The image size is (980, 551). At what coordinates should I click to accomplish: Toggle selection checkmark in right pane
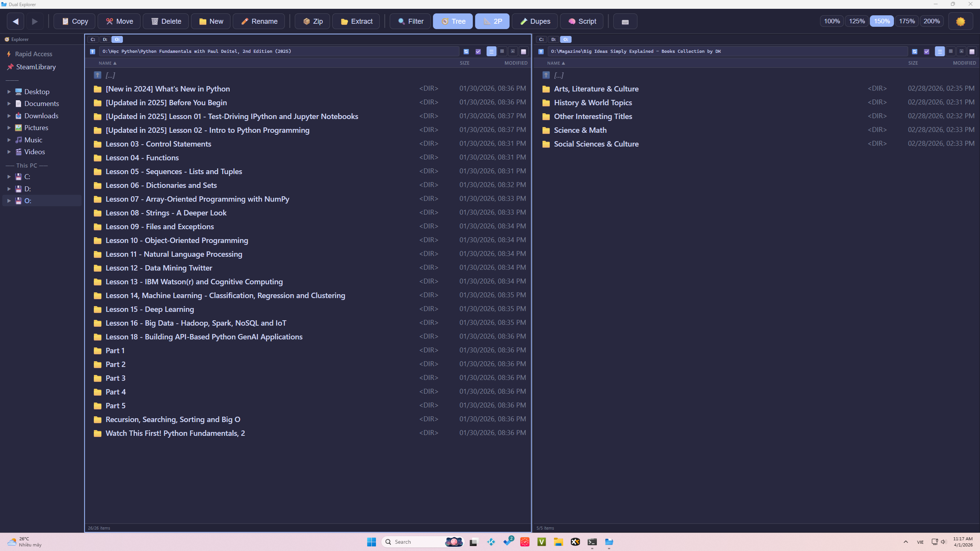926,51
